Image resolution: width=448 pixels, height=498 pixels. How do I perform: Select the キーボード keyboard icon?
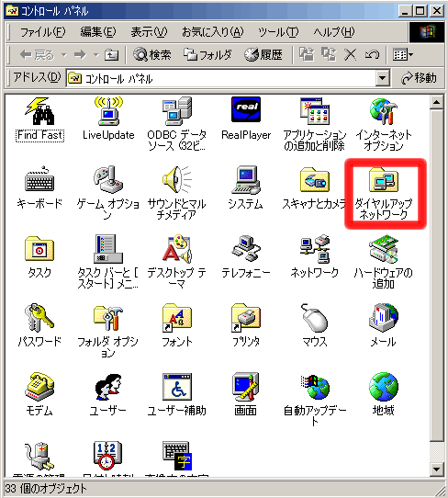point(39,179)
